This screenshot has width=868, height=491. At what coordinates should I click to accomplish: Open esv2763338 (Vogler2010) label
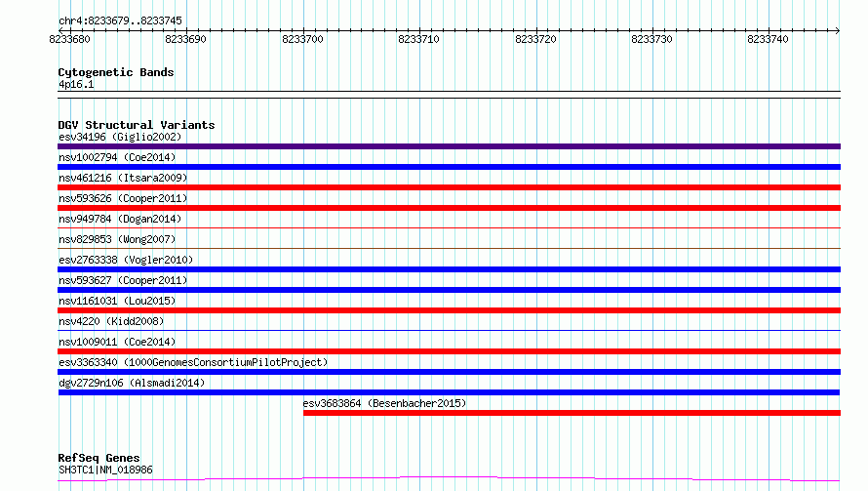126,260
